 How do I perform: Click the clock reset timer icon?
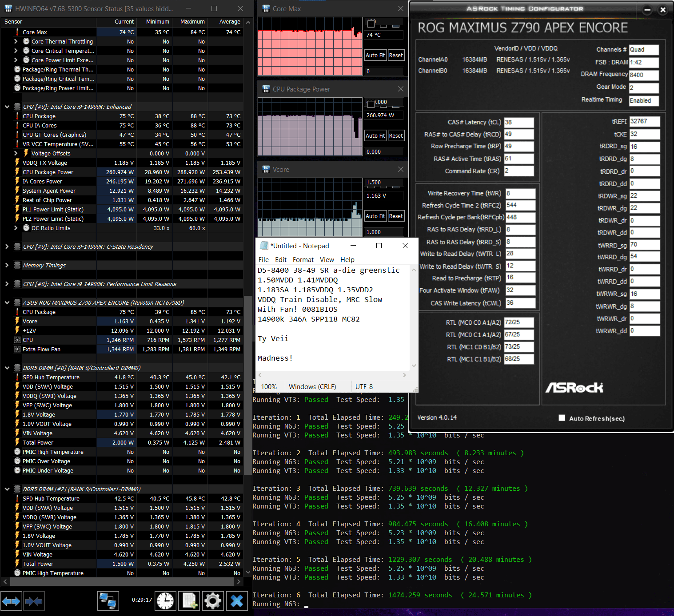(x=165, y=601)
